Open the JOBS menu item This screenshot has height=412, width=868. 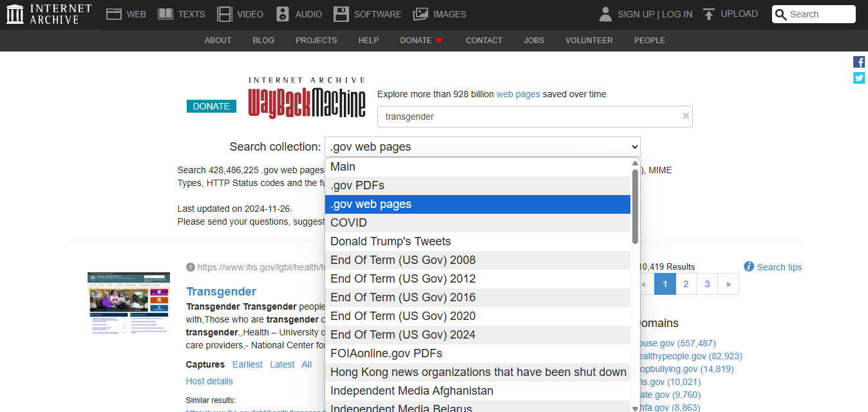tap(534, 40)
